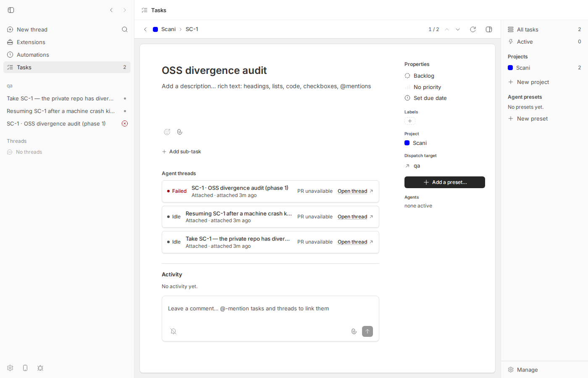This screenshot has width=588, height=378.
Task: Click 'Set due date'
Action: (x=425, y=98)
